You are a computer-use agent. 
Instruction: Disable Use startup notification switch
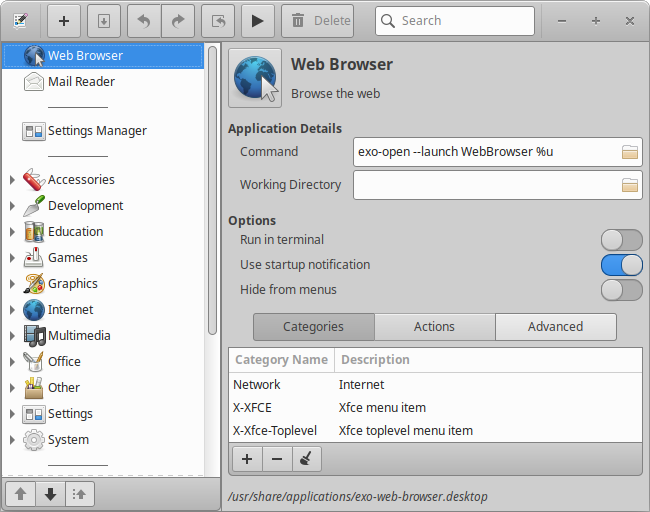pos(621,265)
